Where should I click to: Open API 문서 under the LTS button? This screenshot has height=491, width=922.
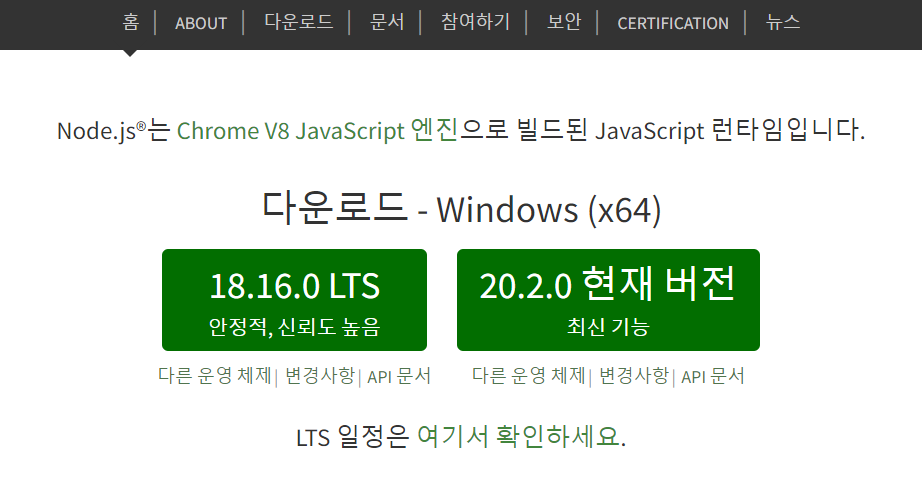pyautogui.click(x=399, y=376)
